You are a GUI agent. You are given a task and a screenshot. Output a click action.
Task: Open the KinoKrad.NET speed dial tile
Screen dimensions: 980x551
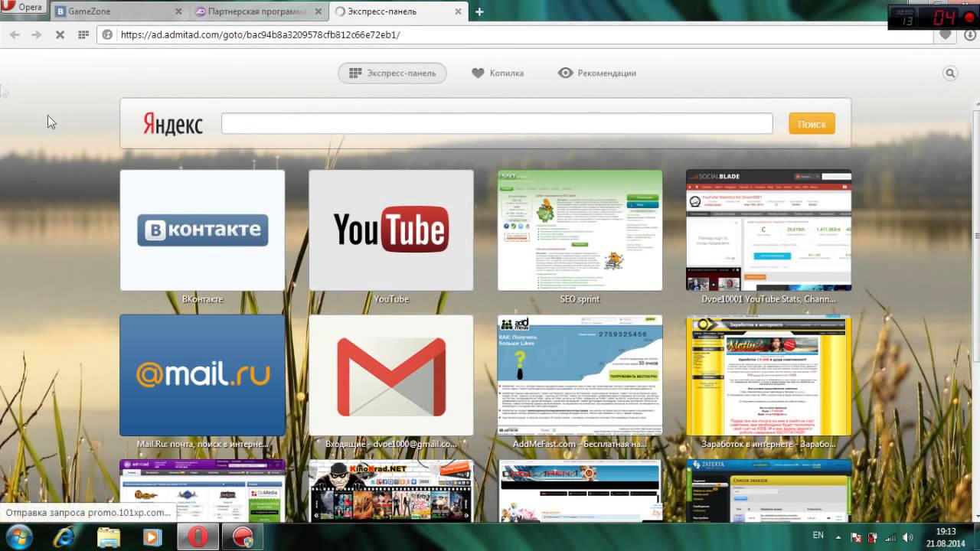(x=391, y=491)
